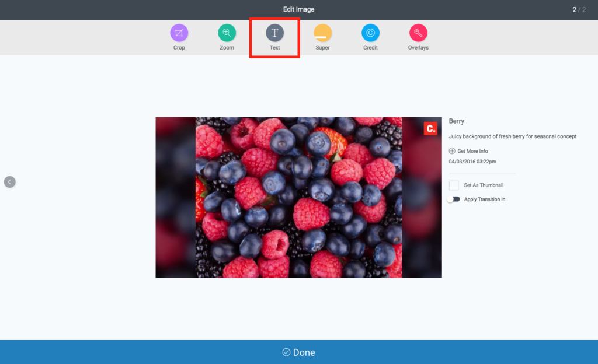Choose the Text tool
Image resolution: width=598 pixels, height=364 pixels.
click(274, 33)
